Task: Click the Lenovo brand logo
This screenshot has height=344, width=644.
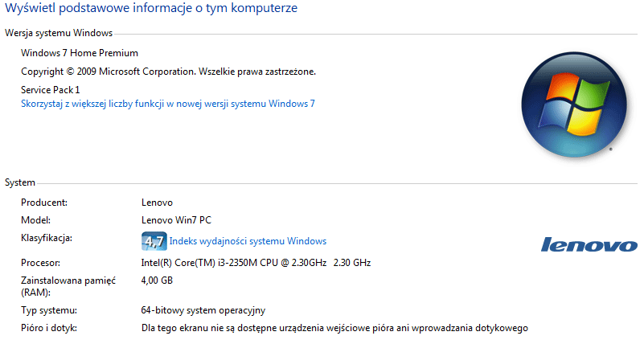Action: coord(589,244)
